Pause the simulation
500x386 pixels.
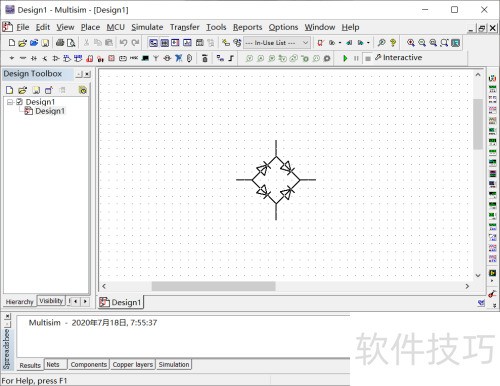click(356, 58)
